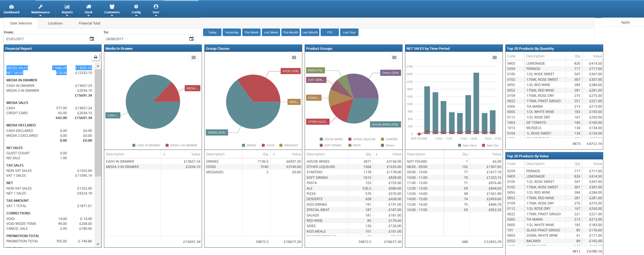Image resolution: width=644 pixels, height=255 pixels.
Task: Click the Apply button
Action: pos(625,22)
